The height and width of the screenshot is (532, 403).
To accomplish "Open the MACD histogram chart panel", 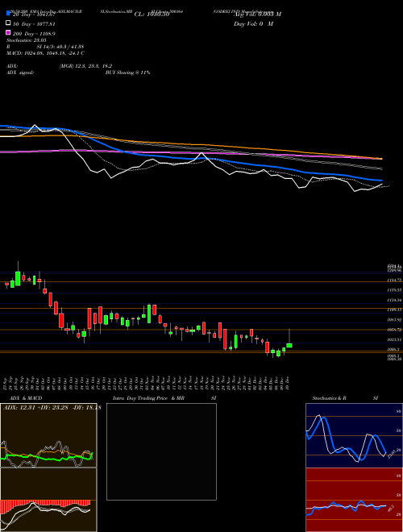I will click(x=48, y=500).
